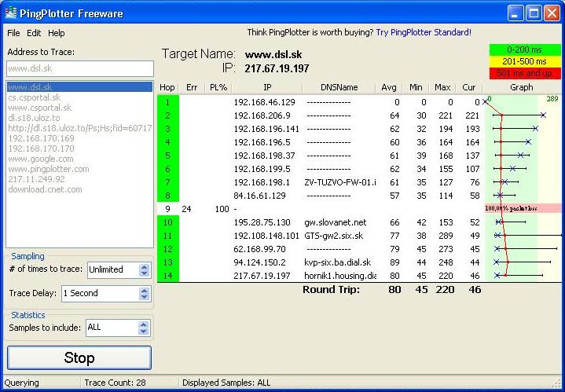Click the Avg column header

click(388, 88)
